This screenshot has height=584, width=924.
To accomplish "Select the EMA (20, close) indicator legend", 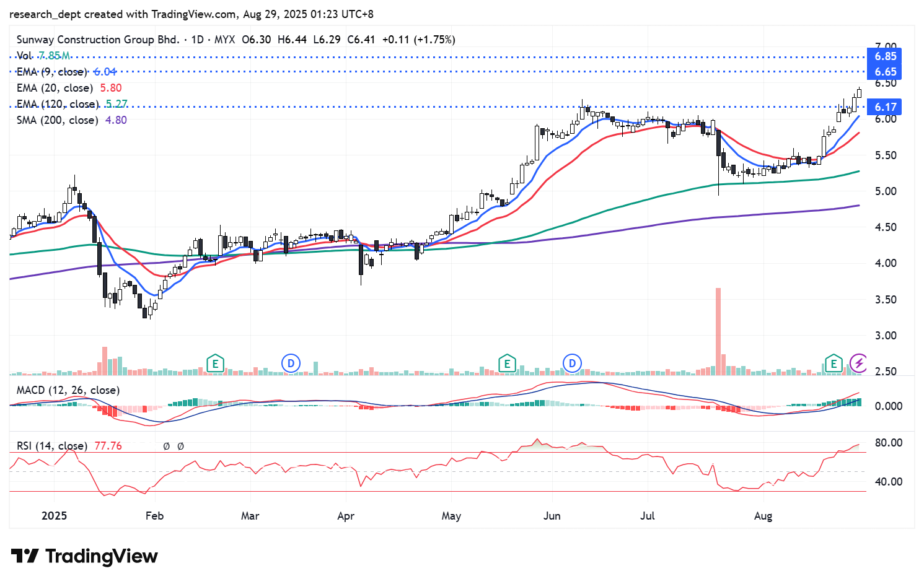I will click(x=69, y=88).
